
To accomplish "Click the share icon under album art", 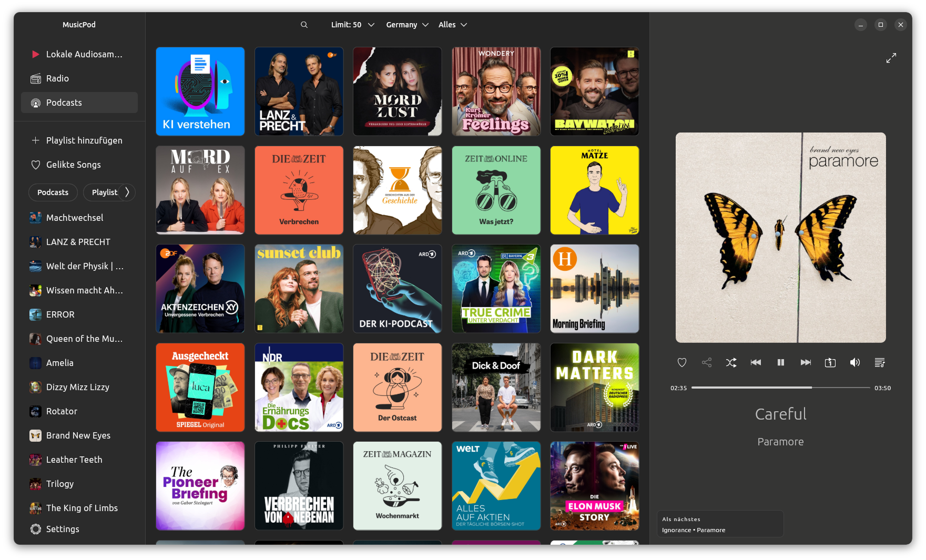I will 707,362.
